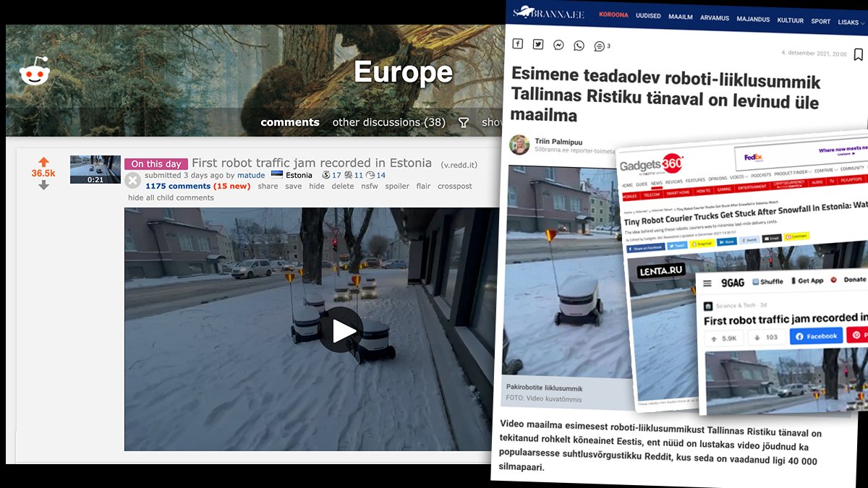Click the 9GAG Facebook share button
This screenshot has height=488, width=868.
[816, 336]
